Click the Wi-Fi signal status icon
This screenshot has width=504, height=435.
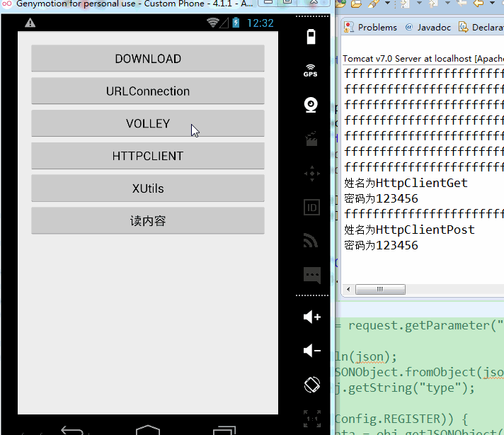coord(212,23)
